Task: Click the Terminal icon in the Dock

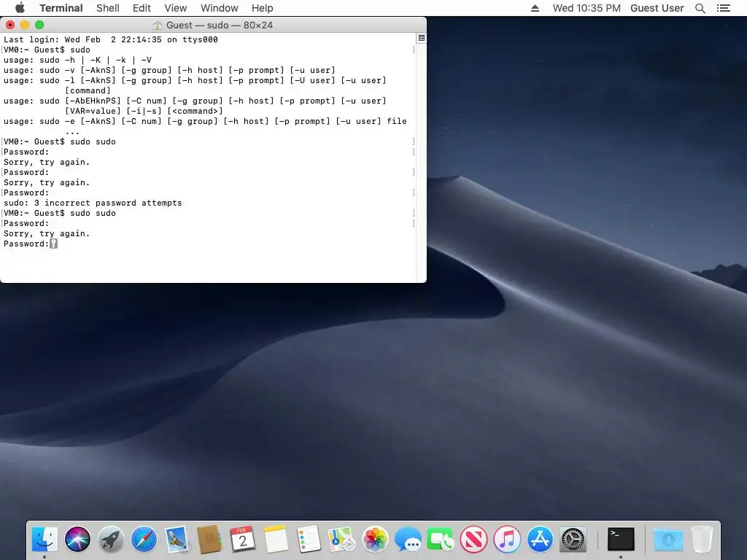Action: point(622,539)
